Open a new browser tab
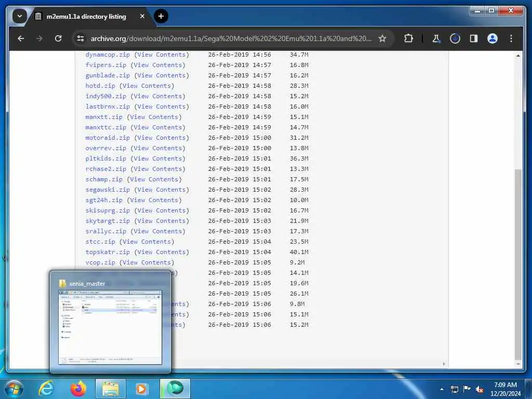 click(161, 16)
